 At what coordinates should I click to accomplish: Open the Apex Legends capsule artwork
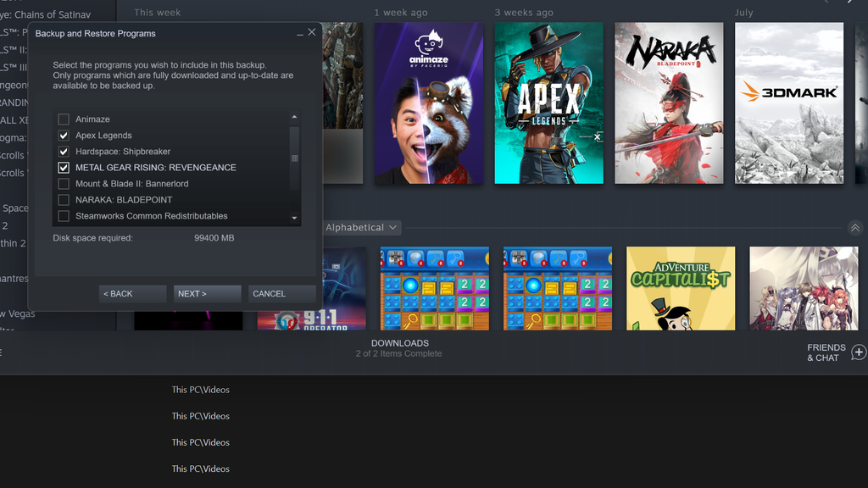pyautogui.click(x=548, y=103)
